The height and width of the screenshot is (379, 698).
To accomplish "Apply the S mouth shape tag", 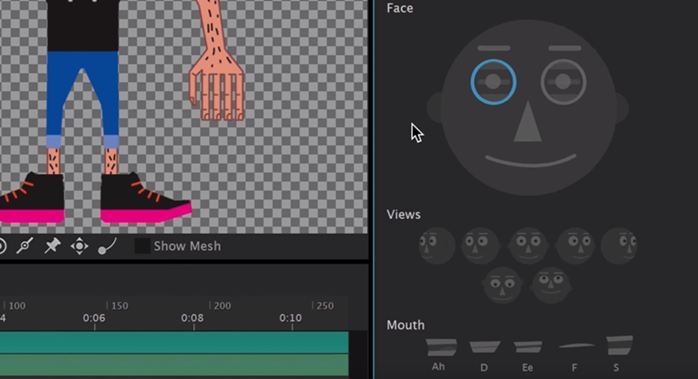I will pyautogui.click(x=619, y=346).
